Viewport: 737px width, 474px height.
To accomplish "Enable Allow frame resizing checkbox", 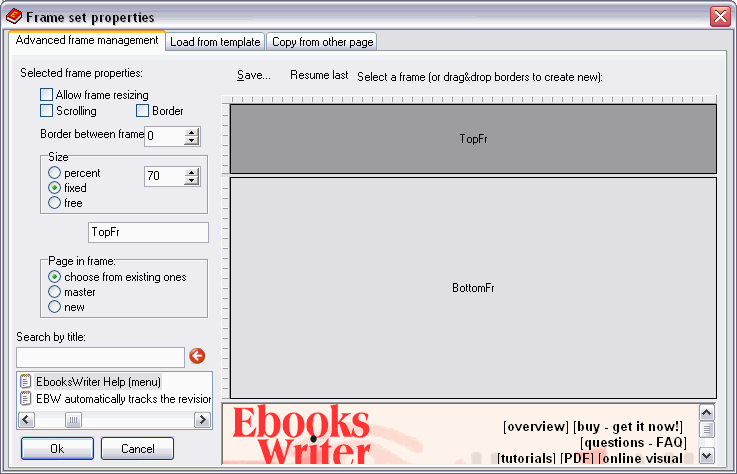I will pyautogui.click(x=47, y=95).
